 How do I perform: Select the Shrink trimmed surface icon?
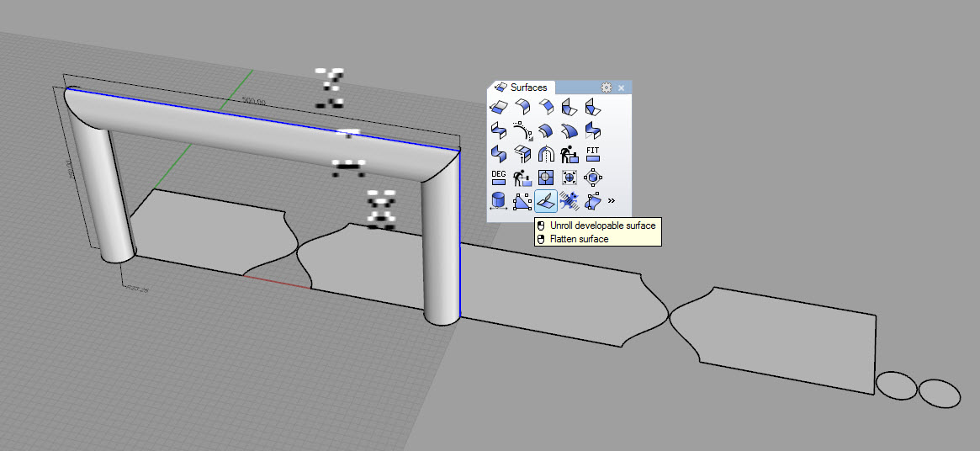[x=569, y=178]
